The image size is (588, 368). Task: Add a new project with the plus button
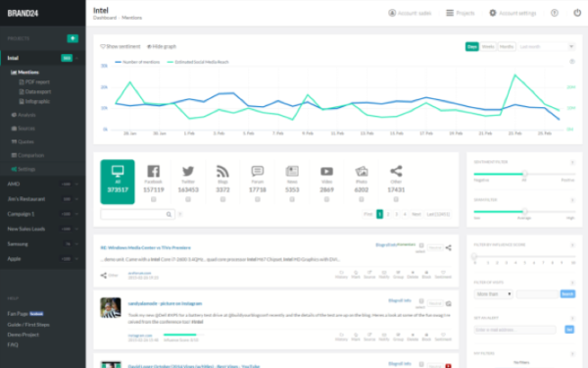pos(73,38)
